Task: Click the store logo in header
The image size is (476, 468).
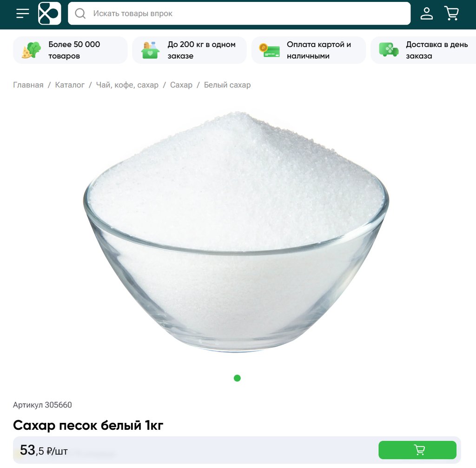Action: pyautogui.click(x=49, y=13)
